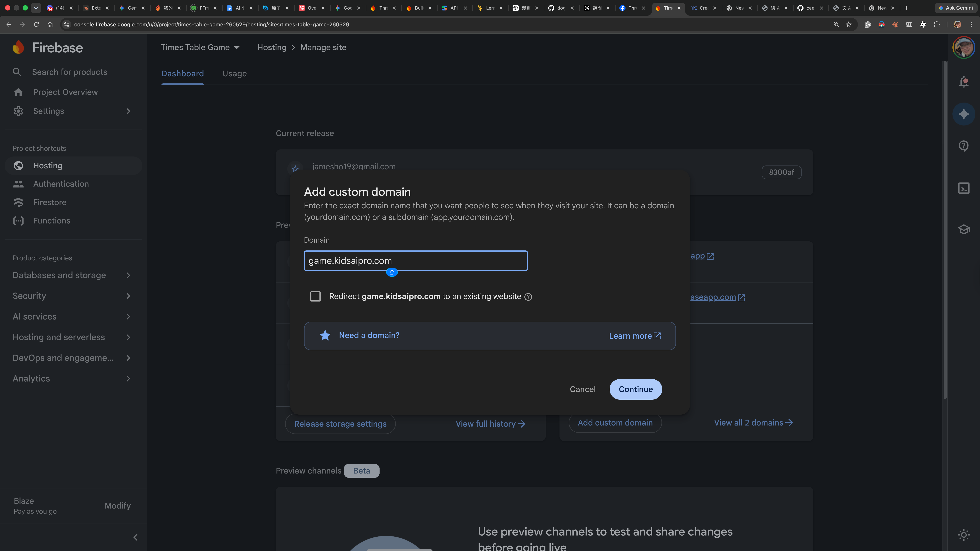980x551 pixels.
Task: Click the Settings gear icon
Action: tap(18, 111)
